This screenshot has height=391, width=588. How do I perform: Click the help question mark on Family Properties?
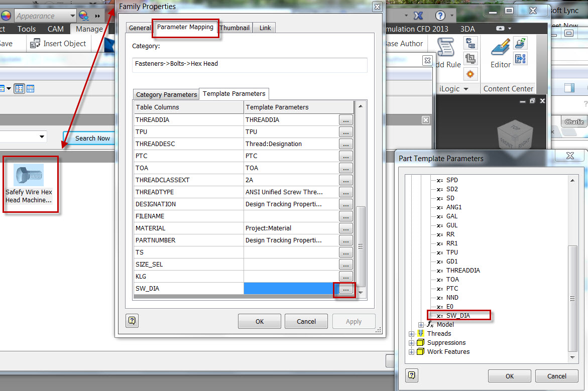(132, 321)
